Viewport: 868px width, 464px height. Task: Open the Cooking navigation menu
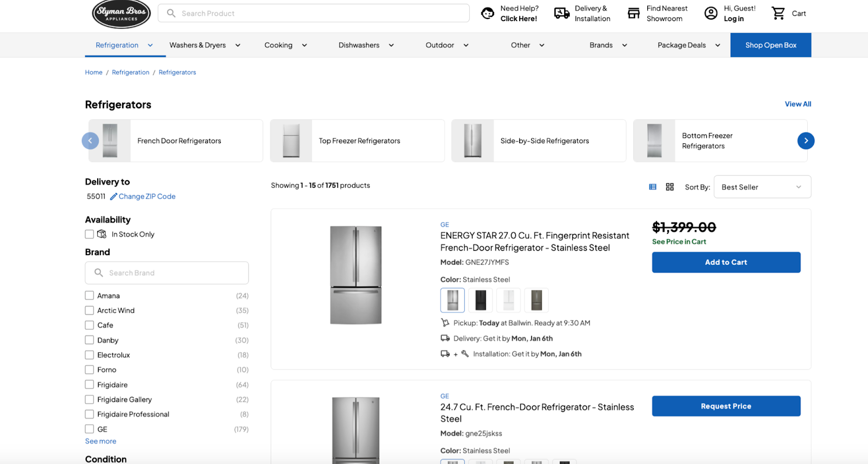pyautogui.click(x=285, y=45)
